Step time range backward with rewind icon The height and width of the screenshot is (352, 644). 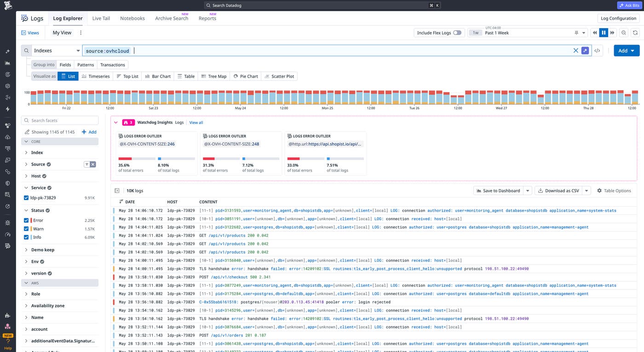(x=595, y=33)
